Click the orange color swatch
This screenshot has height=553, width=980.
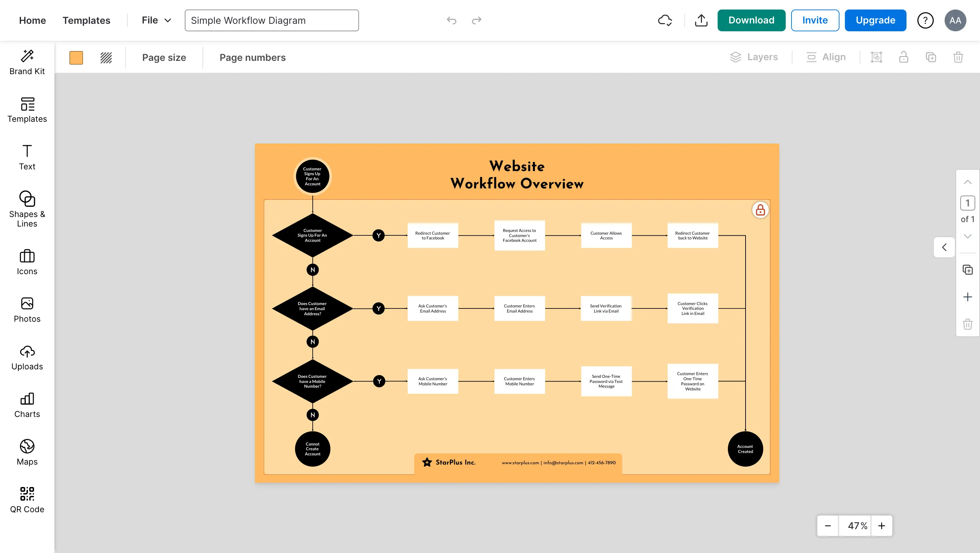[x=76, y=57]
